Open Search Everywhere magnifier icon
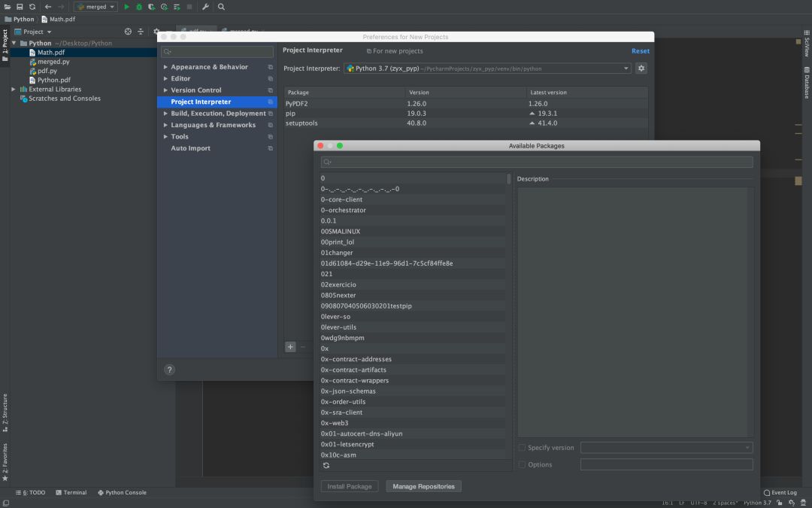 coord(221,7)
